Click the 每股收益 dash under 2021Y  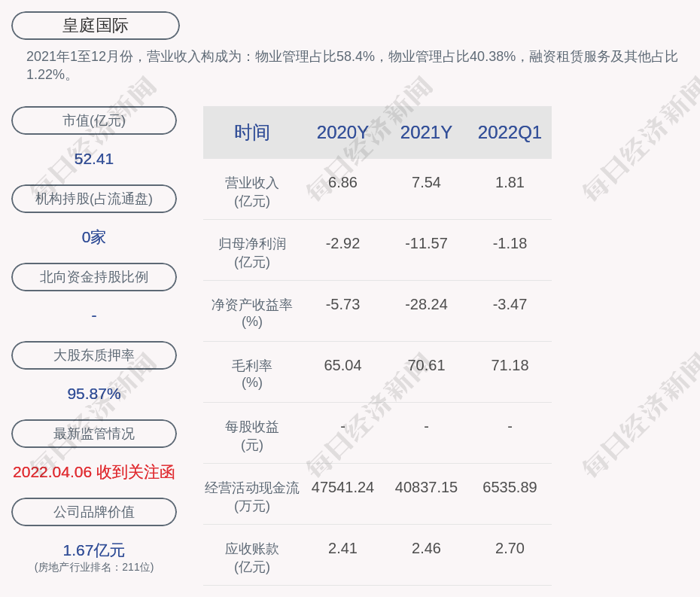click(426, 427)
